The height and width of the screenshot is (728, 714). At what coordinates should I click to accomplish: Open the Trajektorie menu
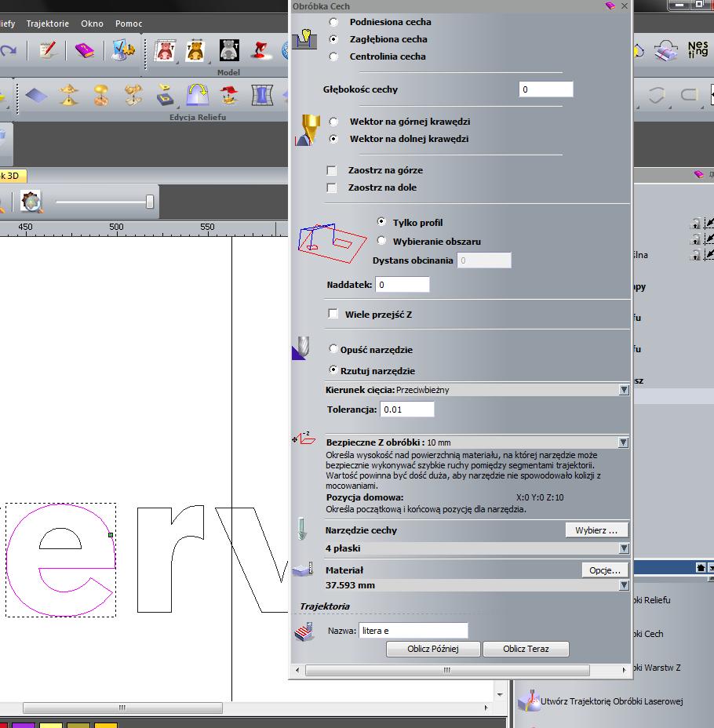point(47,24)
